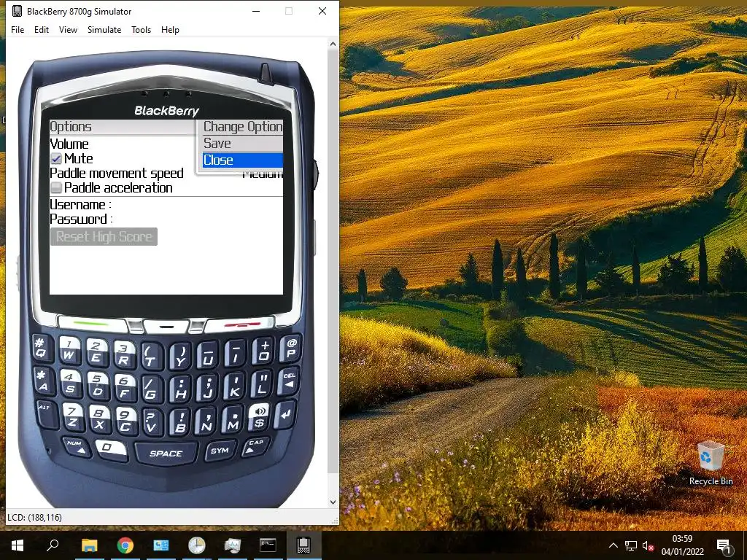Tap the D / 5 key
Screen dimensions: 747x560
[x=98, y=386]
